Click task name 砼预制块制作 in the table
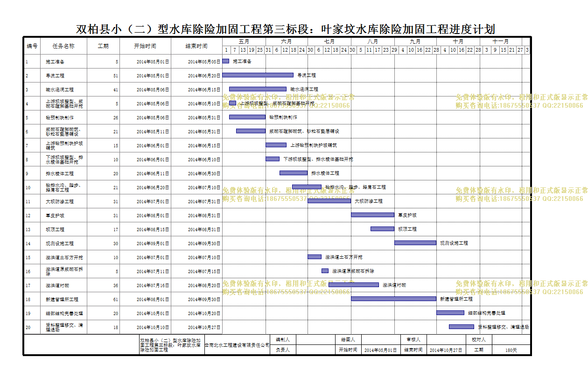This screenshot has width=588, height=378. pos(59,117)
